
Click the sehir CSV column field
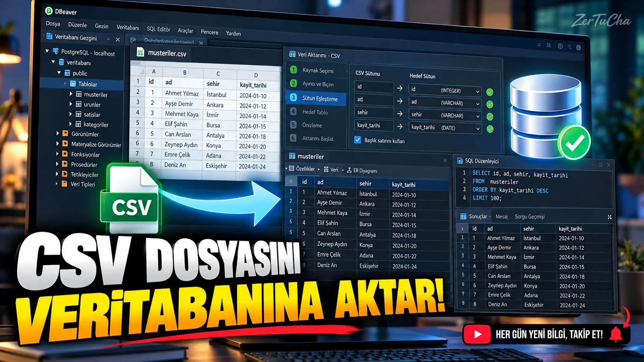pos(374,112)
